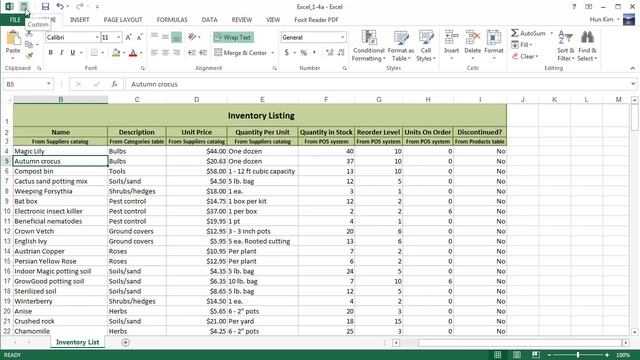Open Sort & Filter menu
This screenshot has width=640, height=360.
pyautogui.click(x=566, y=46)
